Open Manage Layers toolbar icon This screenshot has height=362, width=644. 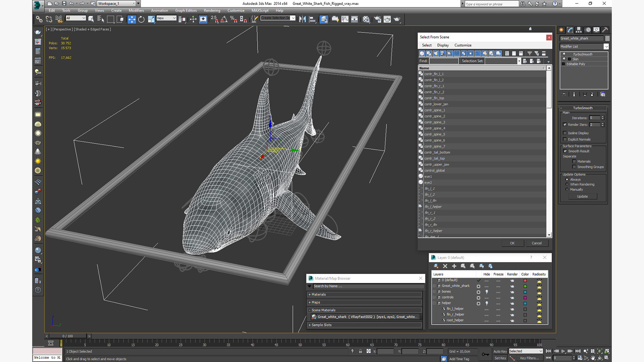coord(324,19)
